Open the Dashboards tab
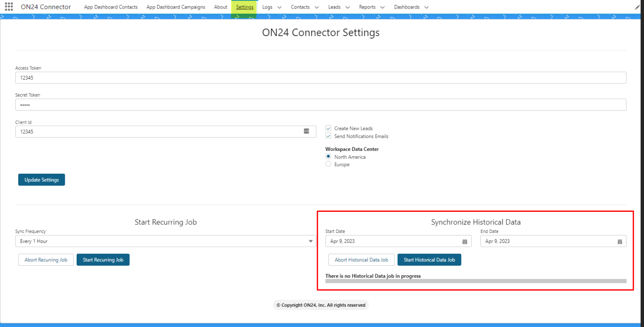The height and width of the screenshot is (327, 644). coord(407,7)
